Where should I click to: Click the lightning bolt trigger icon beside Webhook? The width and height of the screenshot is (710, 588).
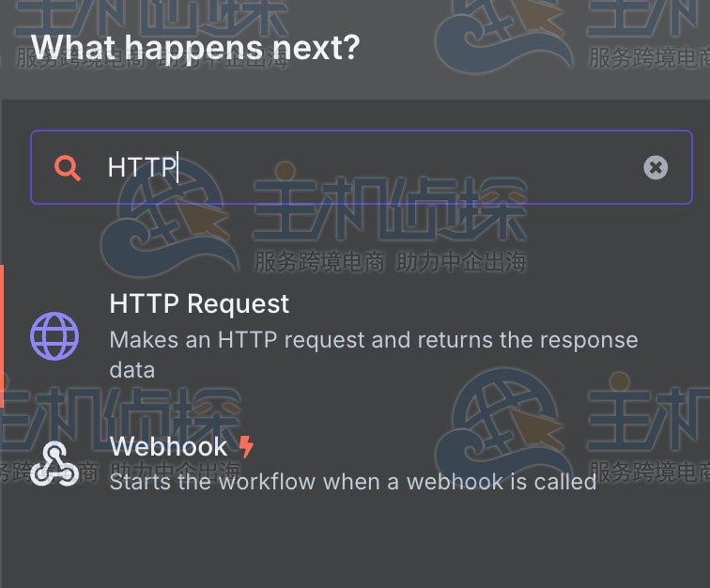click(x=246, y=446)
